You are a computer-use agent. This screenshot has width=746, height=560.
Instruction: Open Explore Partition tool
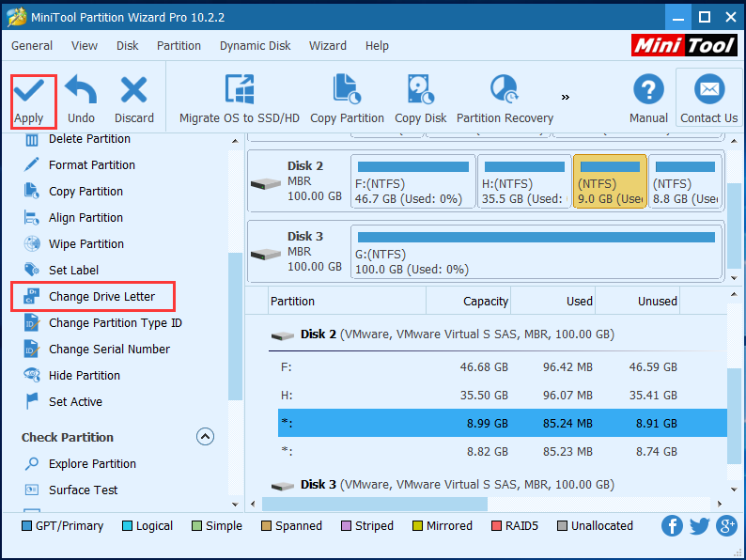[x=92, y=463]
